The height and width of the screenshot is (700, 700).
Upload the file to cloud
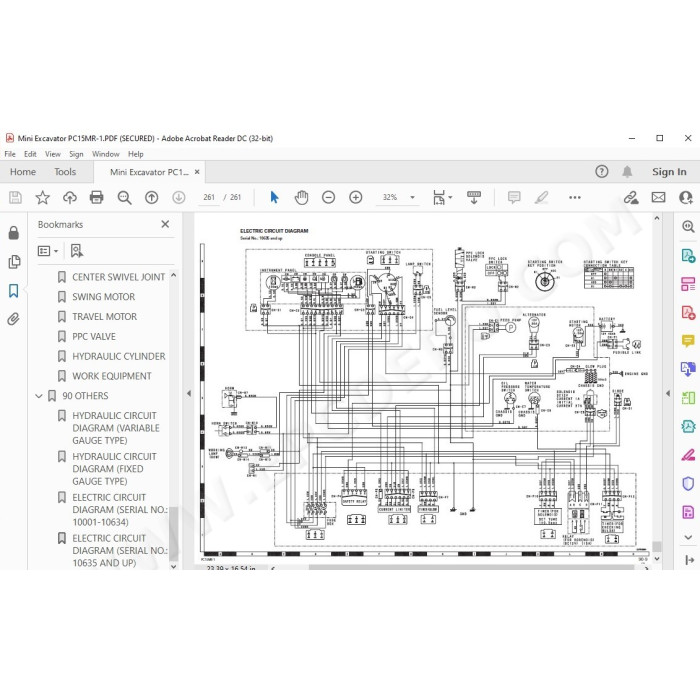[70, 197]
